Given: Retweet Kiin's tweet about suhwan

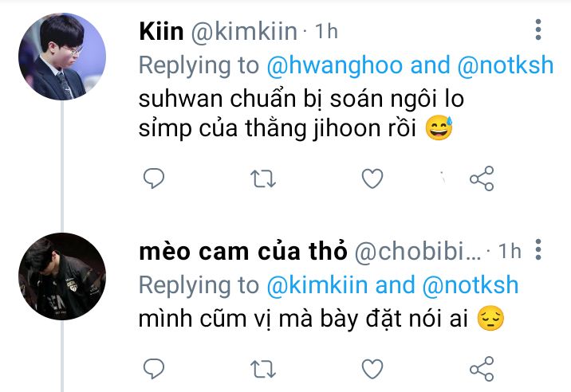Looking at the screenshot, I should pyautogui.click(x=263, y=178).
